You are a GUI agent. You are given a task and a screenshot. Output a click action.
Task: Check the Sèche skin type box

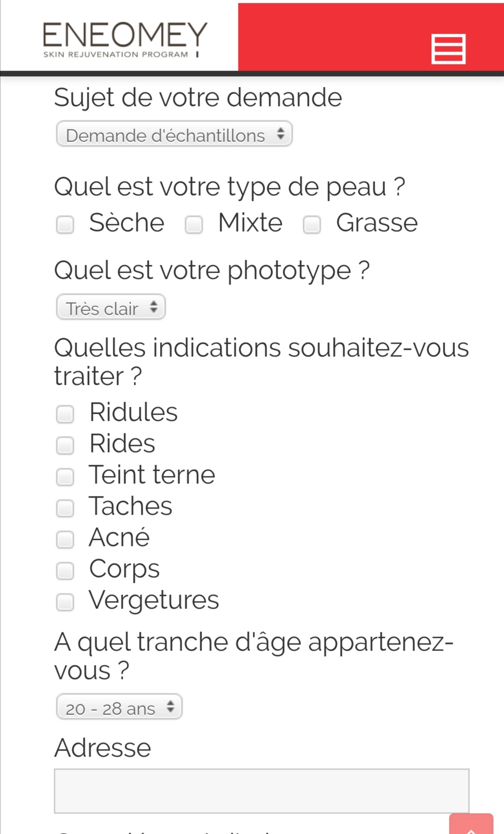[x=65, y=224]
